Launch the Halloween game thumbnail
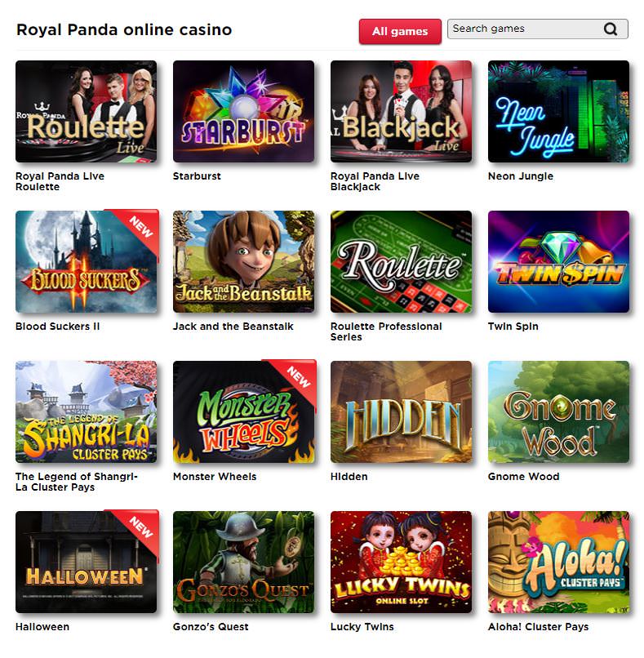This screenshot has width=644, height=658. [86, 562]
